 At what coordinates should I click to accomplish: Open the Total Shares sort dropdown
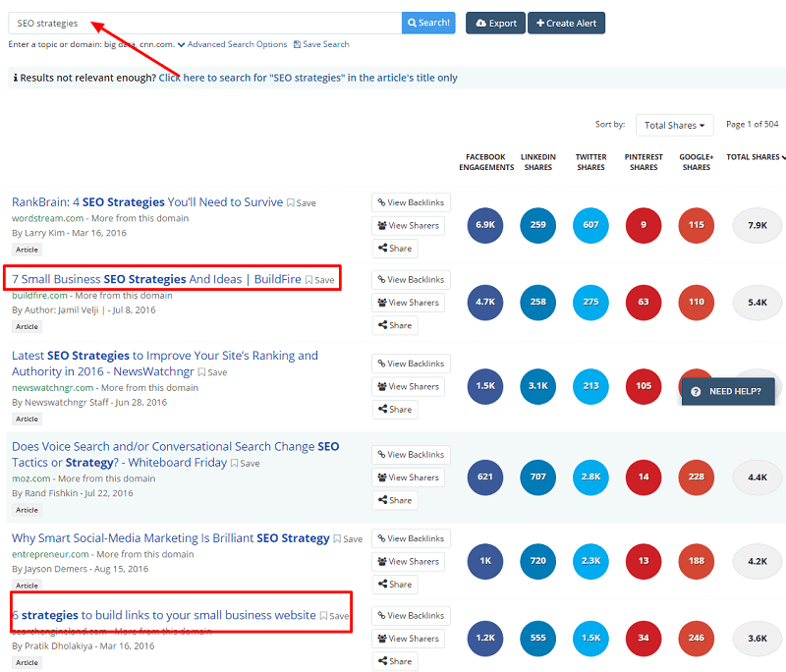click(674, 125)
